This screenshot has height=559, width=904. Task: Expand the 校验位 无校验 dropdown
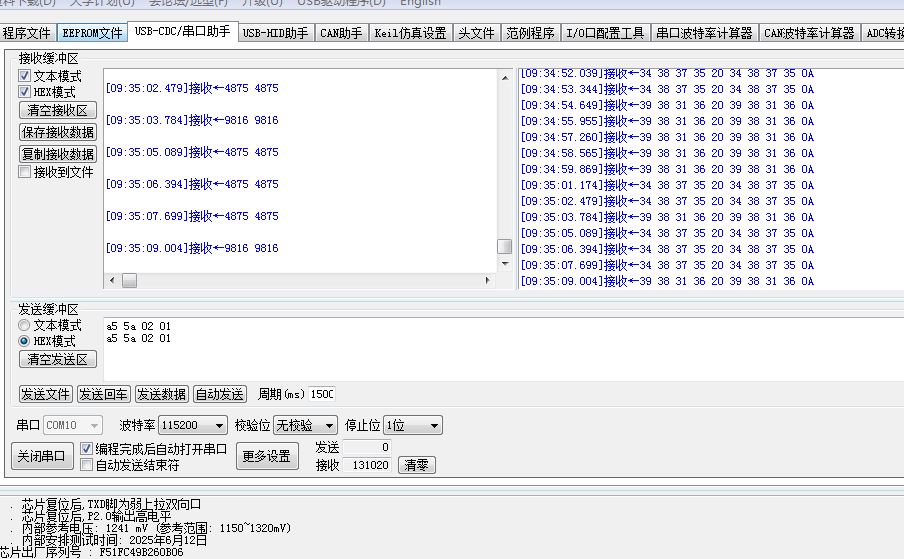coord(307,425)
